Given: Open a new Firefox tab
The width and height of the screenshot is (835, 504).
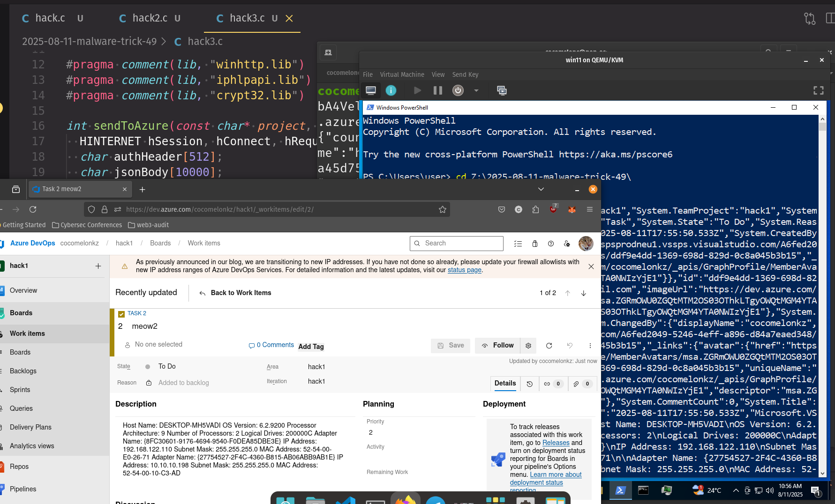Looking at the screenshot, I should pyautogui.click(x=143, y=189).
